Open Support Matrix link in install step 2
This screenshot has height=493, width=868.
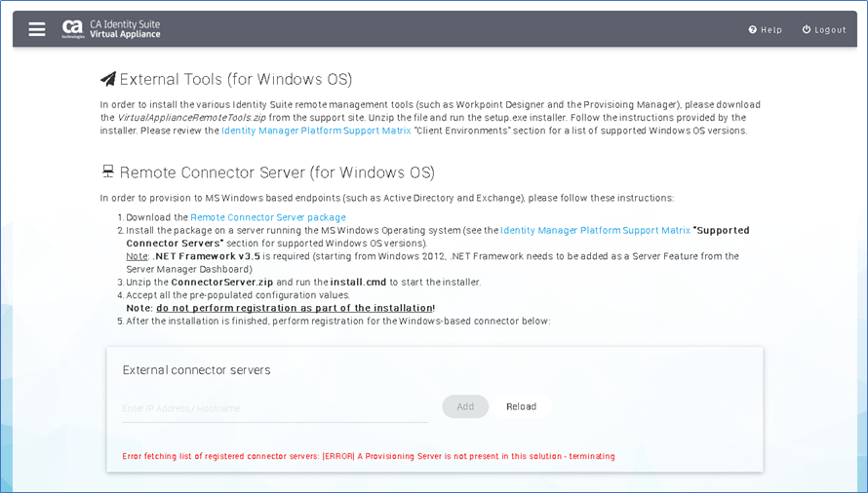click(x=595, y=230)
